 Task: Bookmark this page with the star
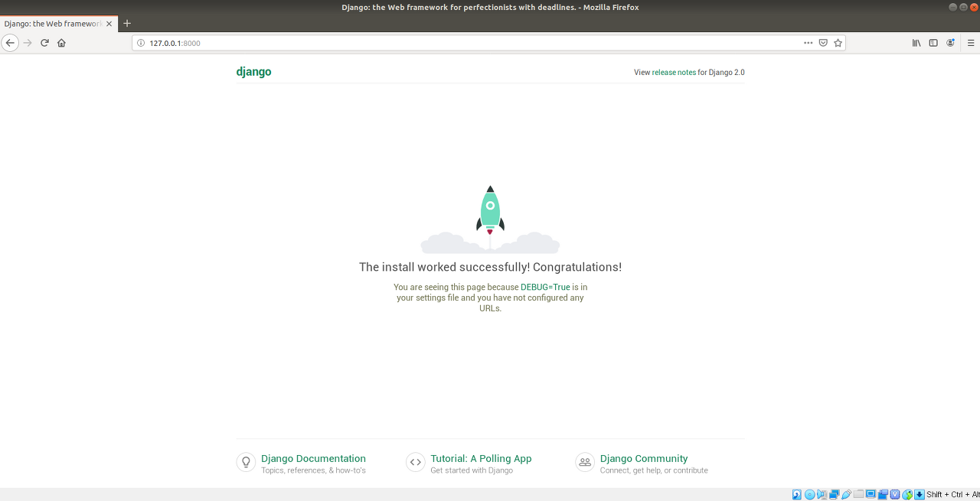point(838,43)
